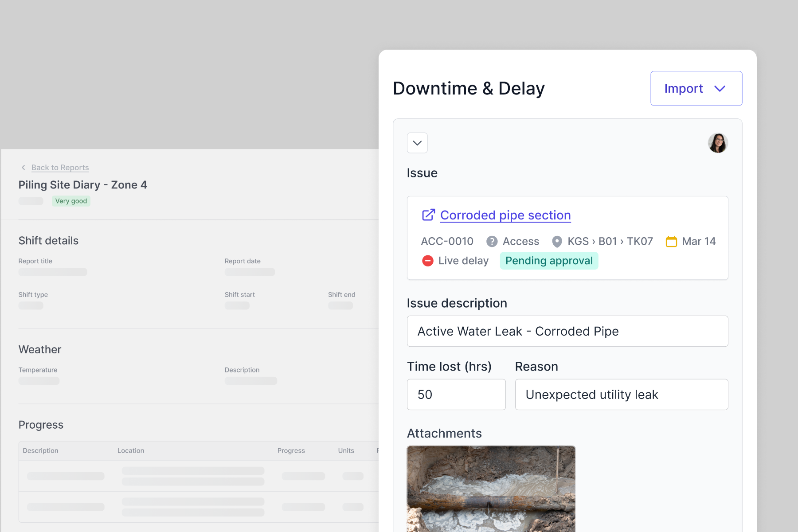This screenshot has width=798, height=532.
Task: Click the Shift details section heading
Action: (48, 241)
